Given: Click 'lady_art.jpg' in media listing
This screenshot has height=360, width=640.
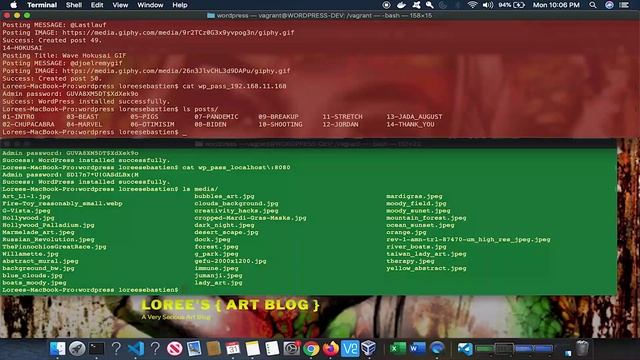Looking at the screenshot, I should [x=218, y=283].
